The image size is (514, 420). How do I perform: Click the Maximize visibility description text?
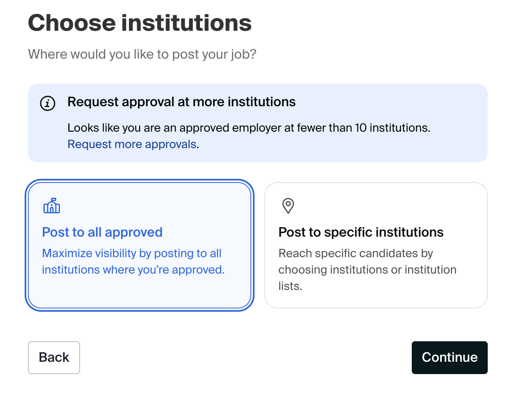pyautogui.click(x=133, y=261)
